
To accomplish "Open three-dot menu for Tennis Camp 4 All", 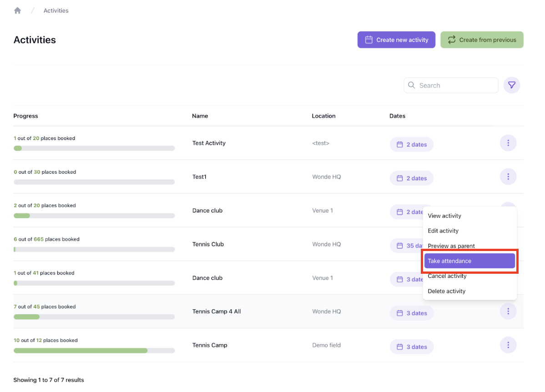I will [508, 312].
